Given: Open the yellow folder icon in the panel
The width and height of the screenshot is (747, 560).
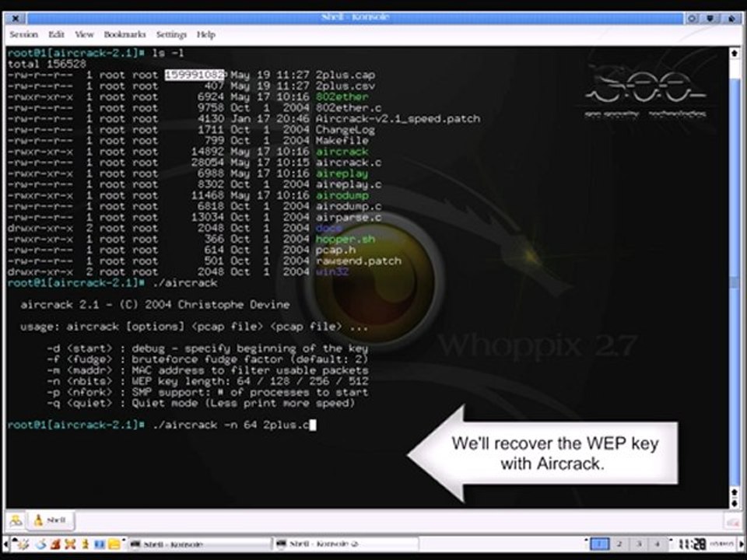Looking at the screenshot, I should 114,544.
